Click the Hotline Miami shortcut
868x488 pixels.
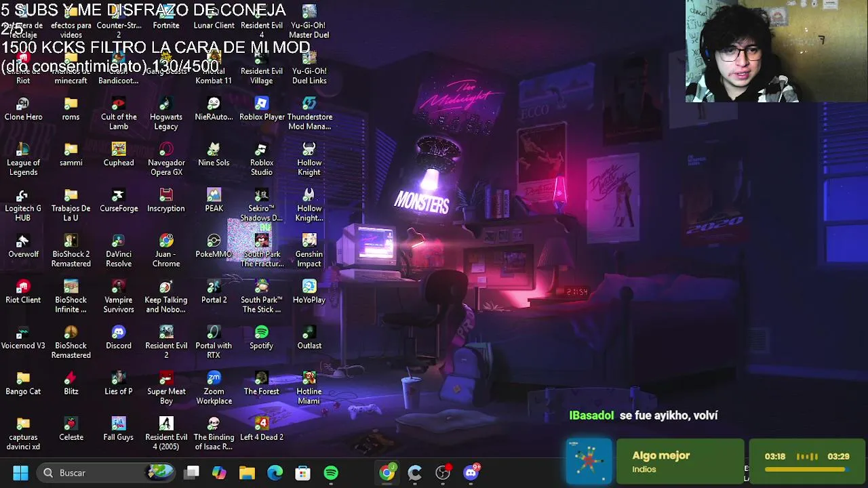tap(309, 388)
